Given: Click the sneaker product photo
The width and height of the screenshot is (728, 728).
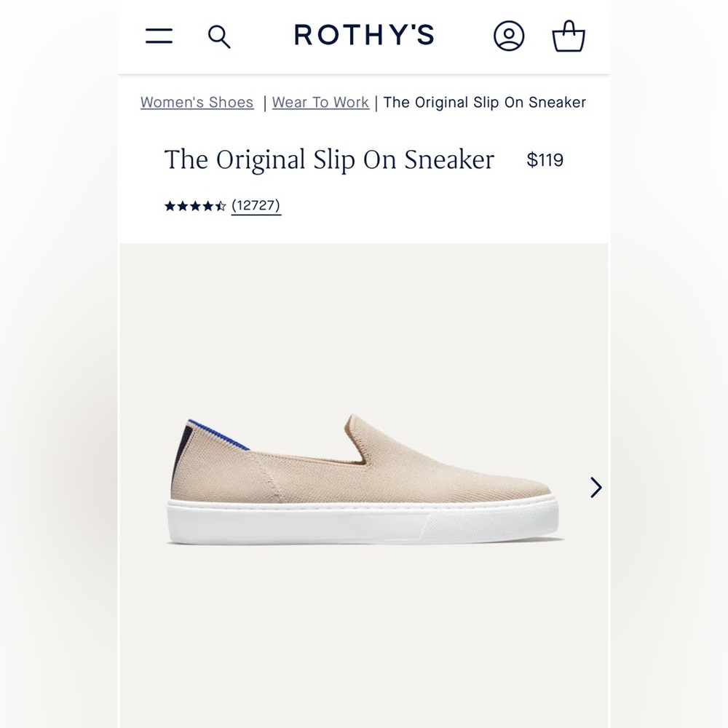Looking at the screenshot, I should [x=364, y=480].
